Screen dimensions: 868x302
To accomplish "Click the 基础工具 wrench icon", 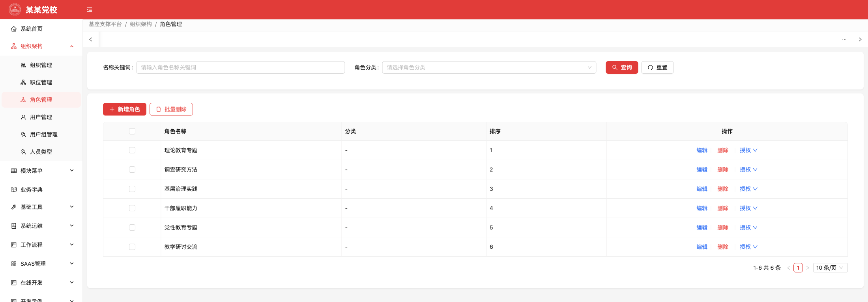I will click(14, 207).
